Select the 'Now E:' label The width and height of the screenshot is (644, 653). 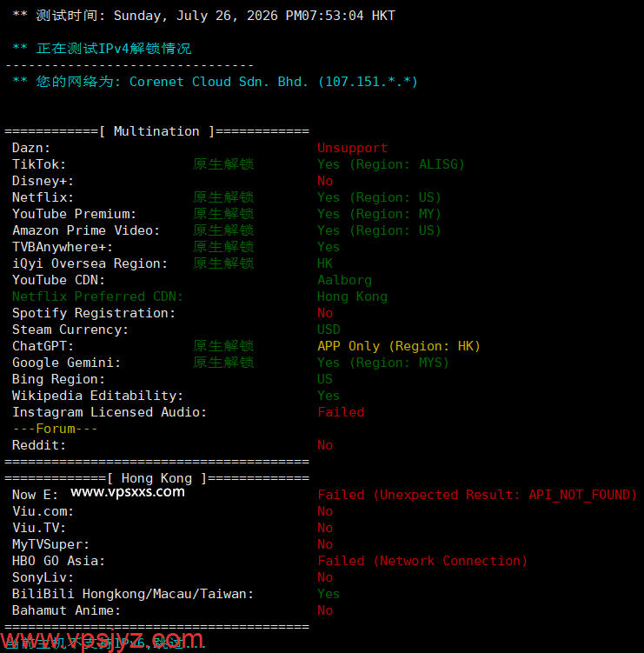(36, 495)
